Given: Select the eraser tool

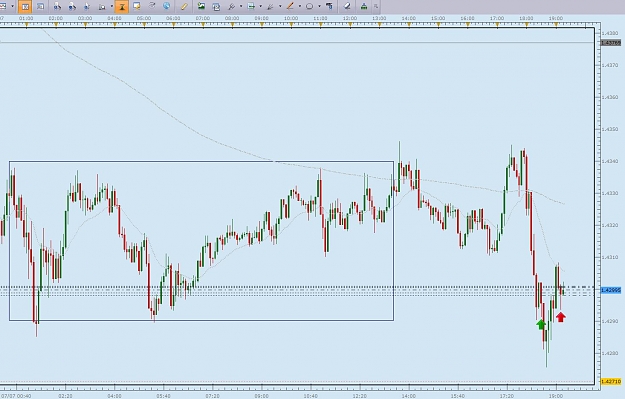Looking at the screenshot, I should click(x=347, y=6).
